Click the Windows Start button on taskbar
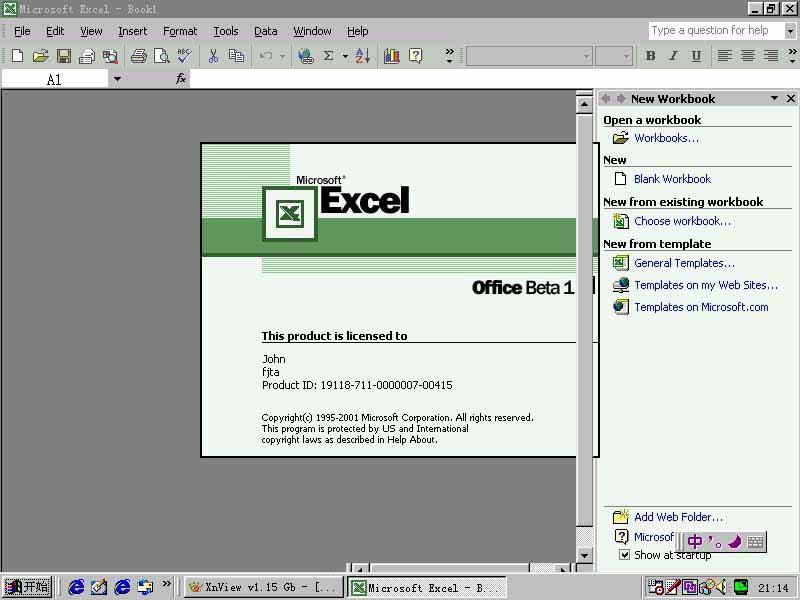 point(27,587)
